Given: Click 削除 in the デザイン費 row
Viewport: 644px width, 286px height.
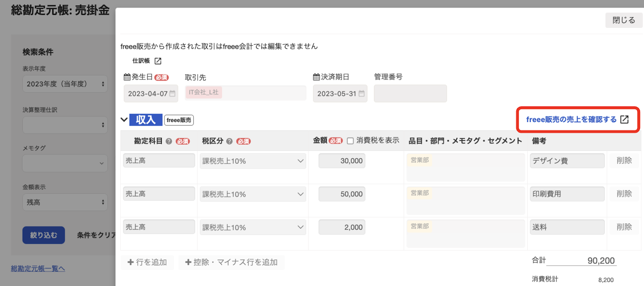Looking at the screenshot, I should [x=624, y=160].
